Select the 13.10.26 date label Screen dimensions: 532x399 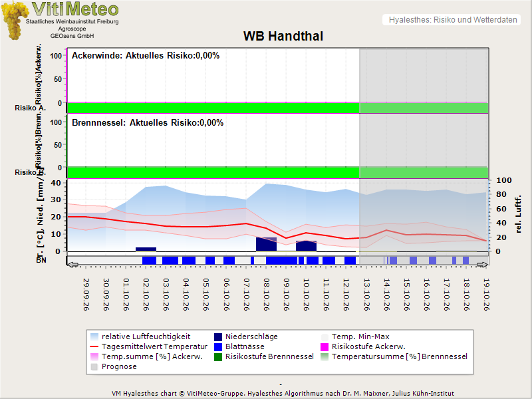coord(366,295)
